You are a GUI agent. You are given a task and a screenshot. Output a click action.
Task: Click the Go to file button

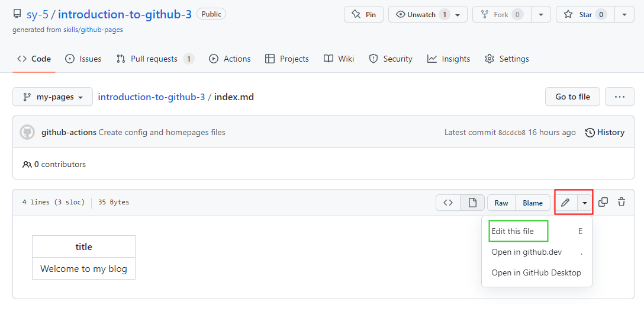pyautogui.click(x=572, y=97)
